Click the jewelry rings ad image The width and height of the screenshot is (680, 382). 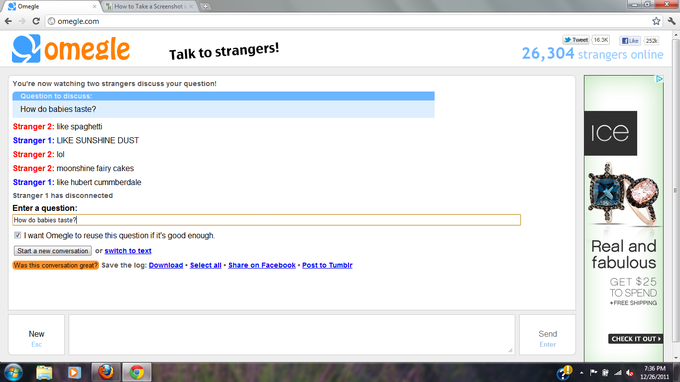[624, 193]
